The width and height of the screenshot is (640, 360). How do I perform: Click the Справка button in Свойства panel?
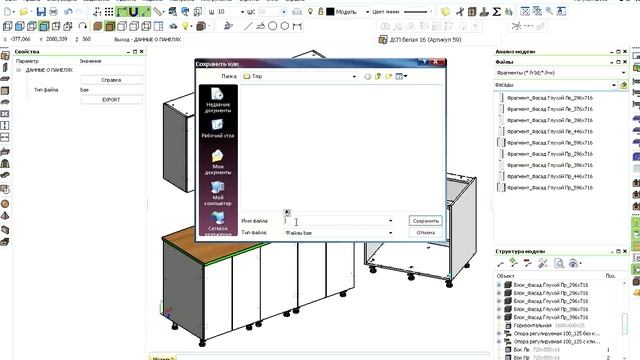click(111, 80)
